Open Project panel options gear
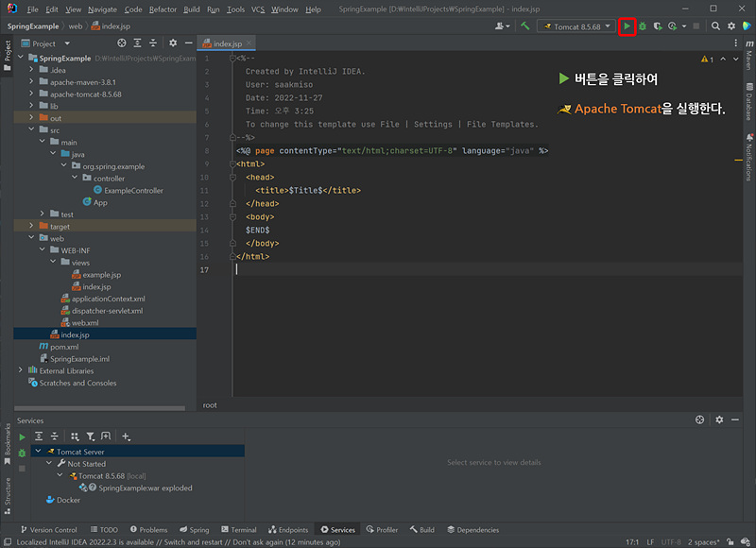 click(x=173, y=43)
